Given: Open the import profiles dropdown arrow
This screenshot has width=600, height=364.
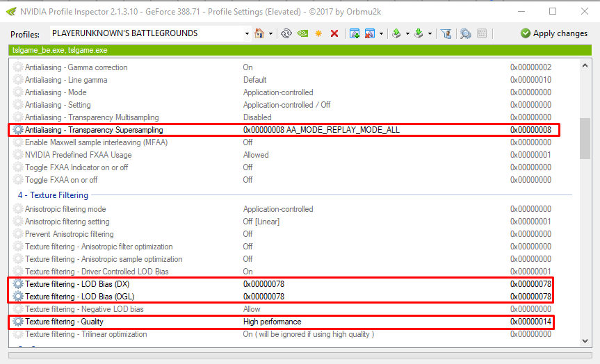Looking at the screenshot, I should coord(430,33).
